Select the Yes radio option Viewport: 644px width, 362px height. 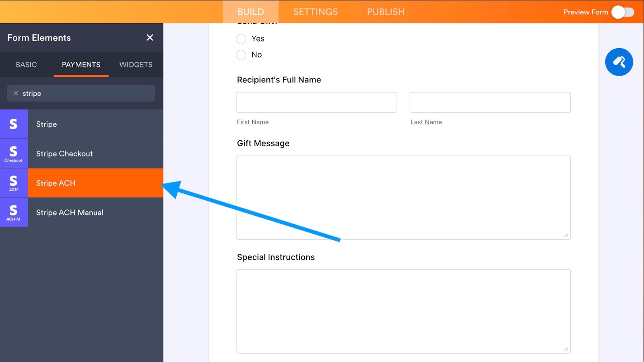241,39
